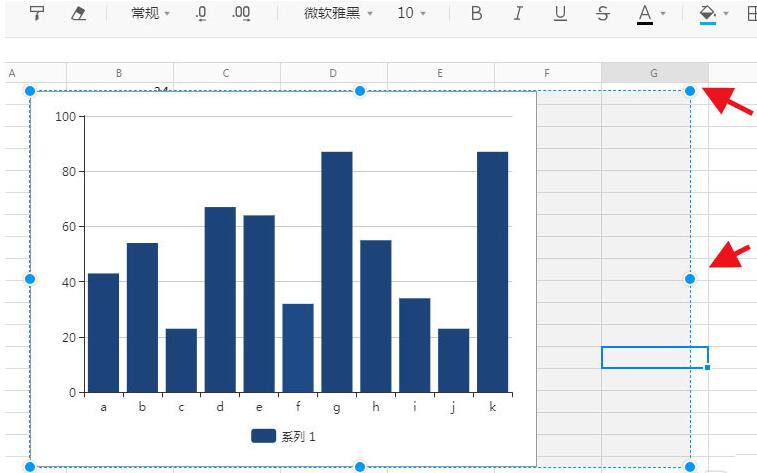
Task: Open the 常规 number format dropdown
Action: tap(150, 13)
